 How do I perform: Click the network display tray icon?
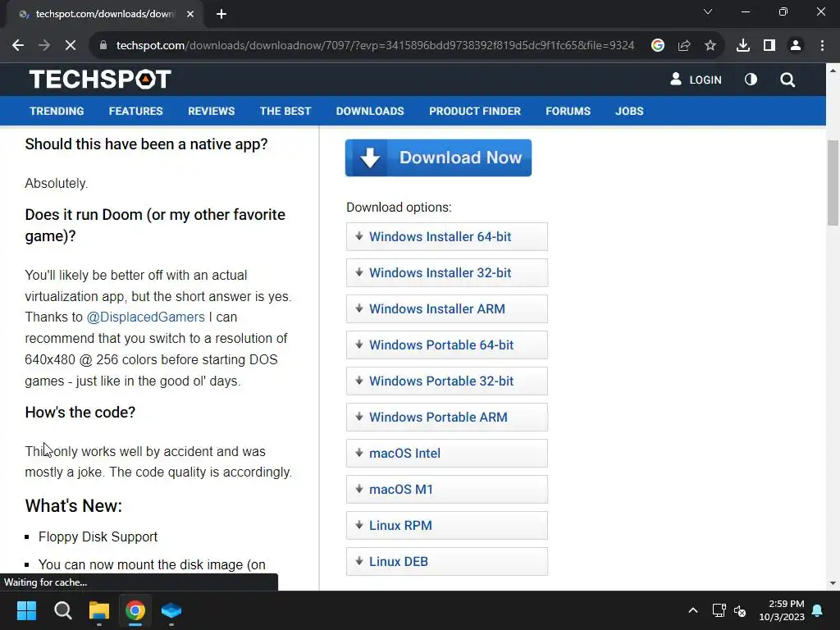point(719,610)
